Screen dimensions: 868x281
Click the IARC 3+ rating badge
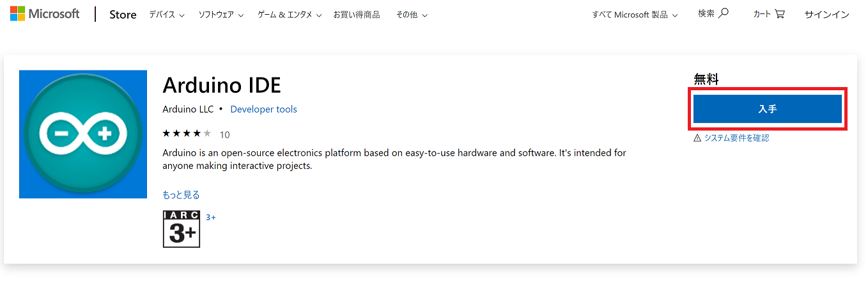182,229
